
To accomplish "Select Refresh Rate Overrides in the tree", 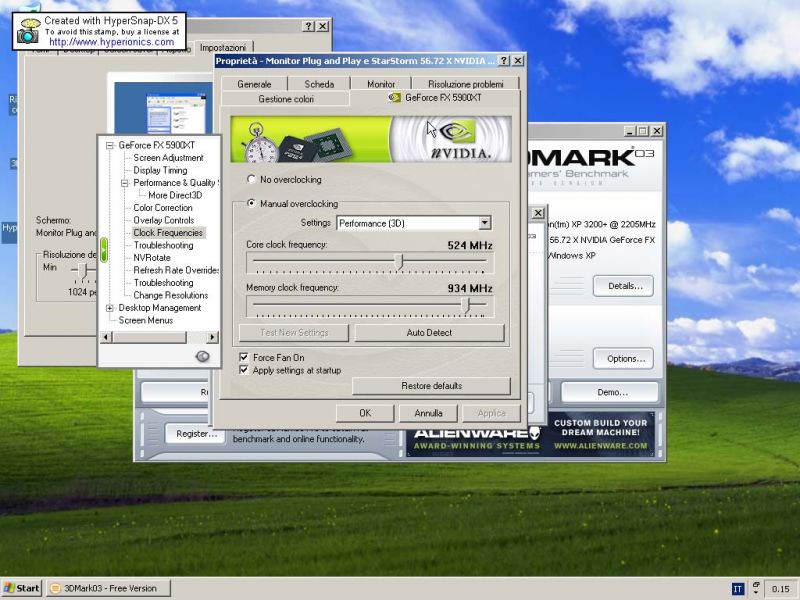I will click(176, 270).
